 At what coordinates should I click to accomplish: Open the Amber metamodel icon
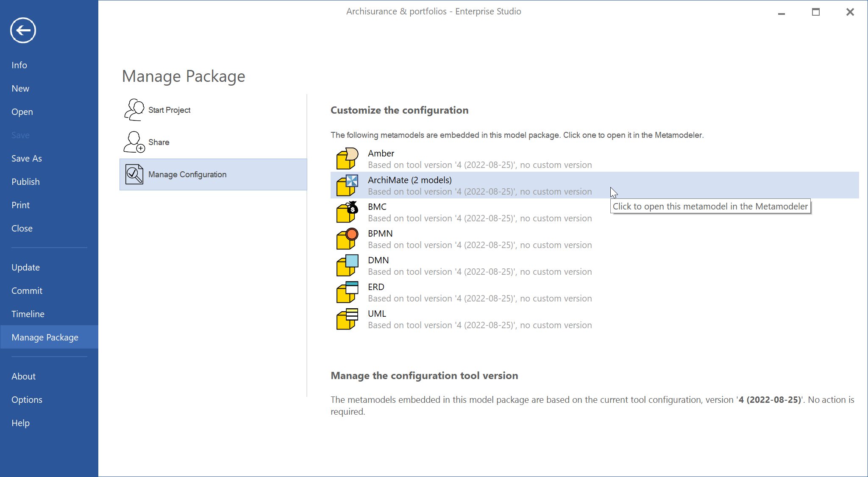click(347, 159)
